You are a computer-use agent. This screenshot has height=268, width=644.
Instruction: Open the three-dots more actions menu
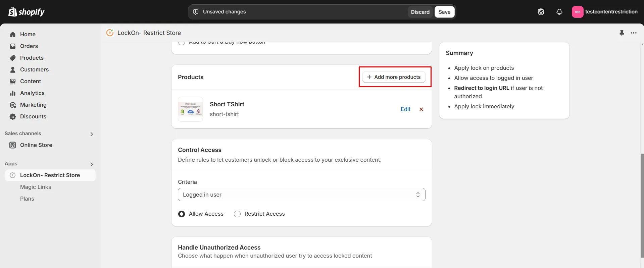634,33
